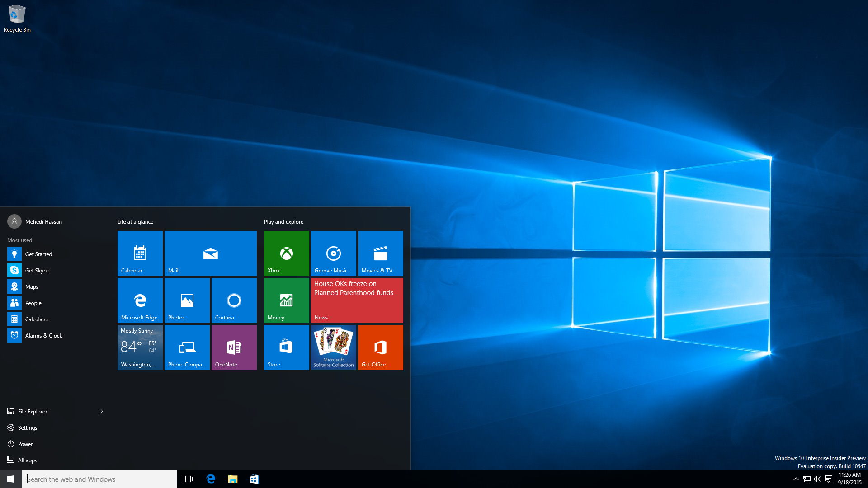Toggle search bar in taskbar
This screenshot has width=868, height=488.
click(x=99, y=479)
